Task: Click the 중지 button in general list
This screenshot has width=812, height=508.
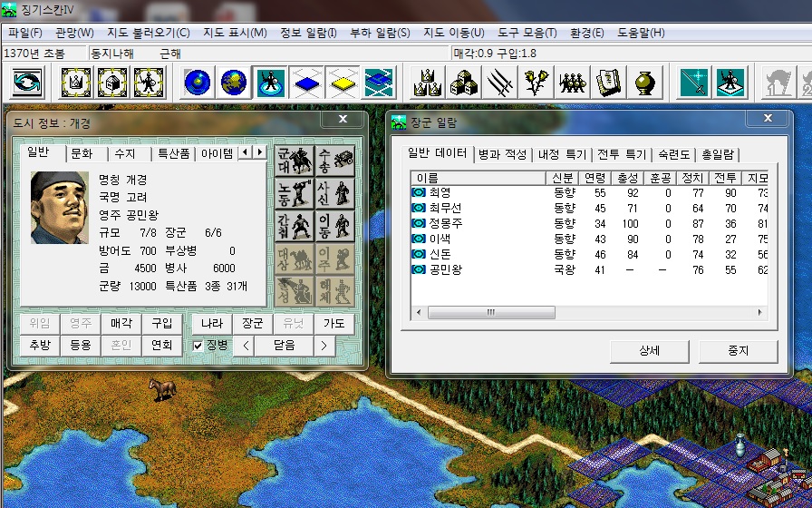Action: click(x=739, y=351)
